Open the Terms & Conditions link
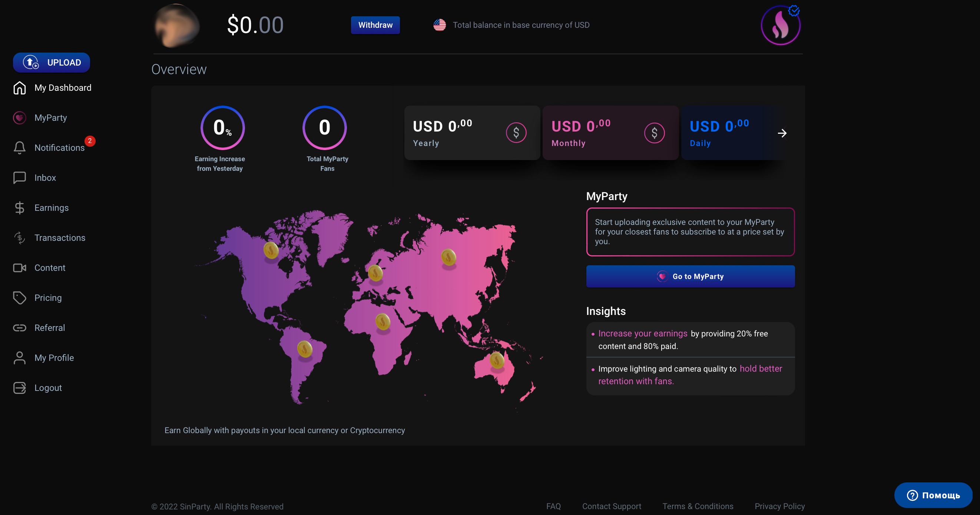This screenshot has height=515, width=980. point(698,506)
